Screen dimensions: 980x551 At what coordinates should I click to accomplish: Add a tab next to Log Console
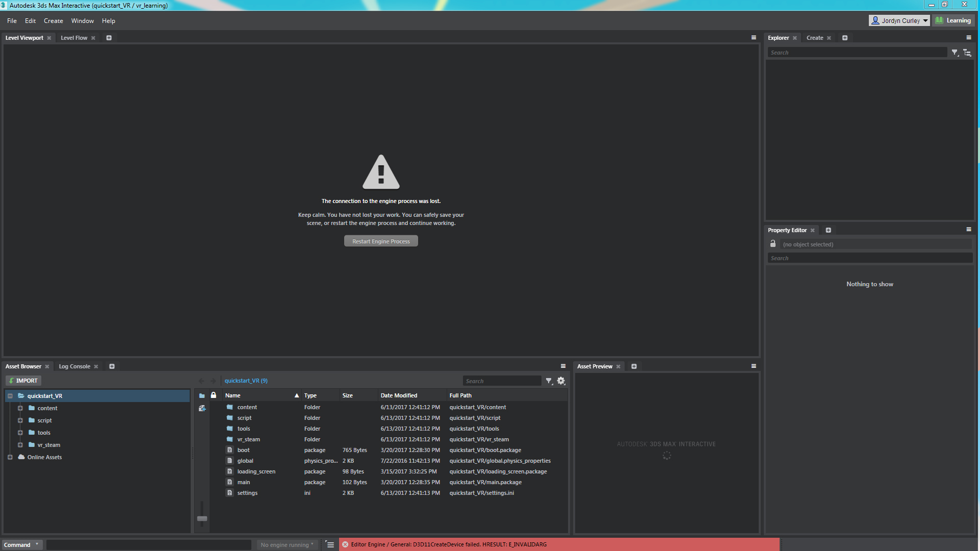coord(112,366)
